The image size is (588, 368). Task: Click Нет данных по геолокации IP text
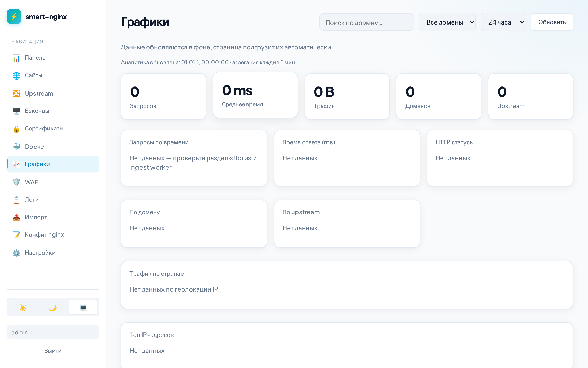174,289
